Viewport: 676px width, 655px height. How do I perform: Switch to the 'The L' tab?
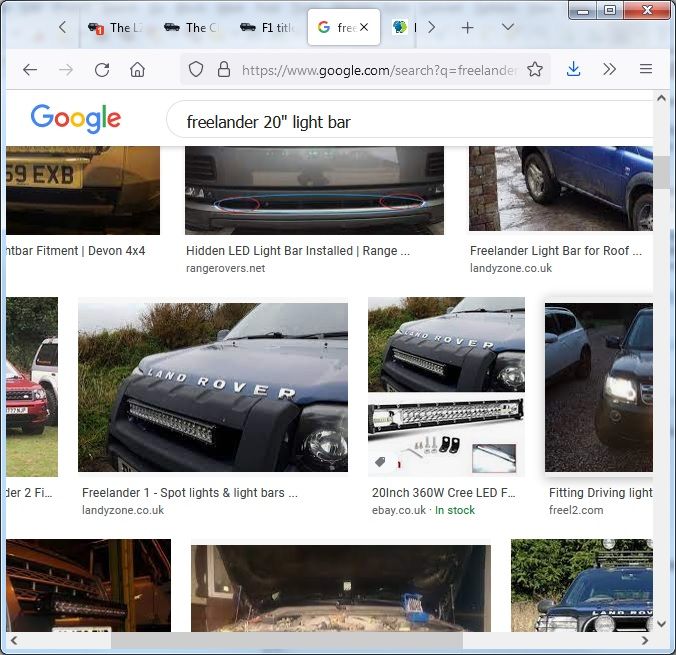point(114,28)
